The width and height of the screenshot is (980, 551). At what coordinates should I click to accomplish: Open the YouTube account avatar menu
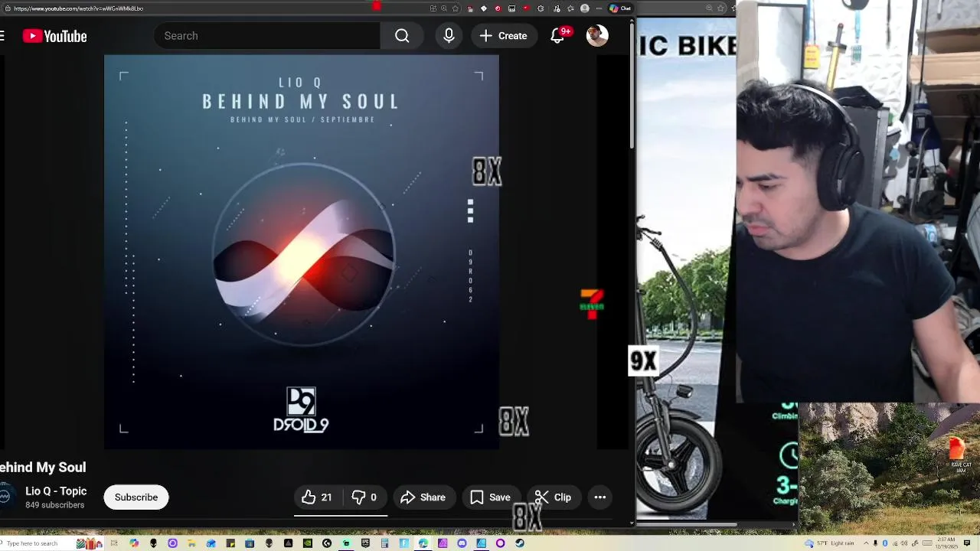597,36
